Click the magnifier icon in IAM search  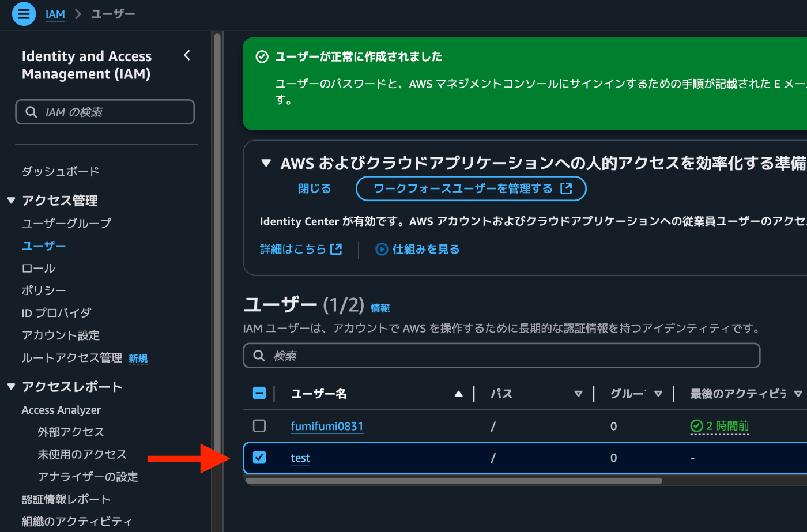click(x=31, y=112)
